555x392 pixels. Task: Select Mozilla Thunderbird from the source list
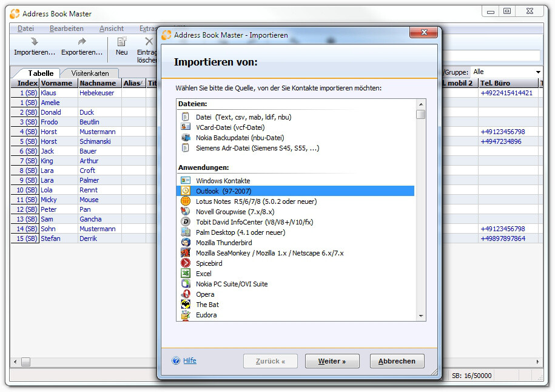click(223, 242)
